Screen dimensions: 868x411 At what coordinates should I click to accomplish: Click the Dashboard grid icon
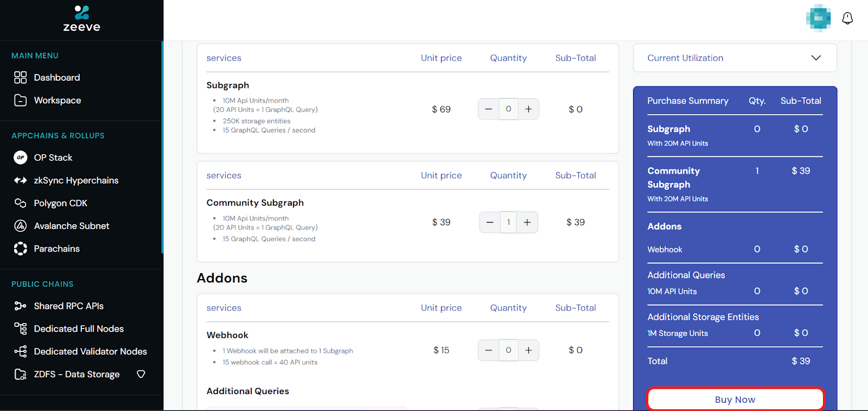pos(21,78)
